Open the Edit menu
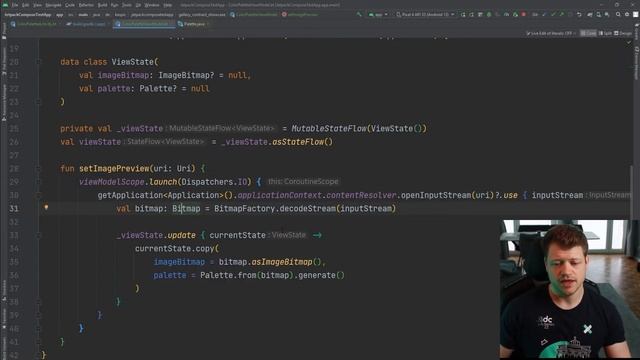Viewport: 640px width, 360px height. pos(25,5)
